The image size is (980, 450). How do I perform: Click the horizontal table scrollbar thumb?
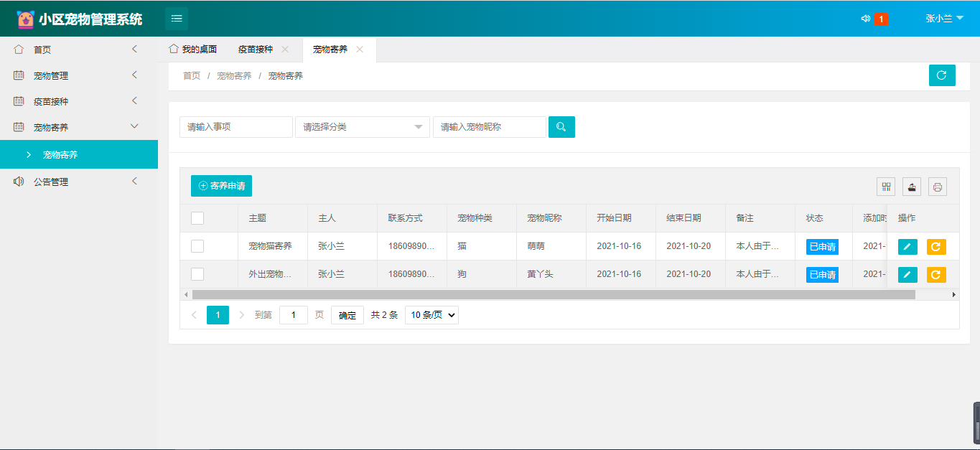[x=554, y=294]
